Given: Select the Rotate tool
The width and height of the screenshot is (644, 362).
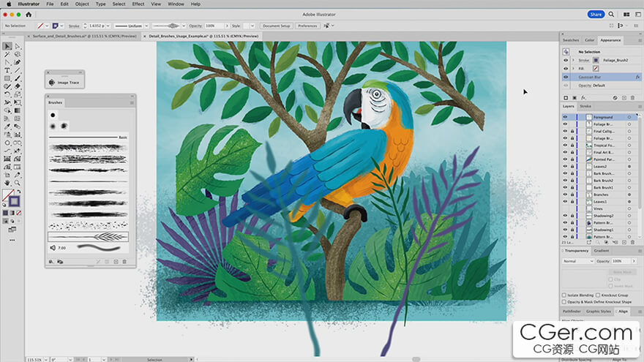Looking at the screenshot, I should tap(7, 94).
